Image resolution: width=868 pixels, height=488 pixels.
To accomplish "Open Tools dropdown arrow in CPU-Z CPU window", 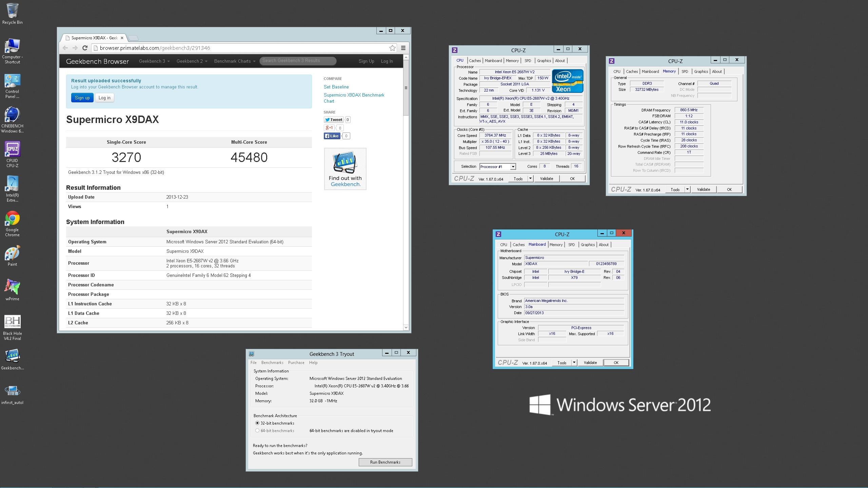I will coord(530,179).
